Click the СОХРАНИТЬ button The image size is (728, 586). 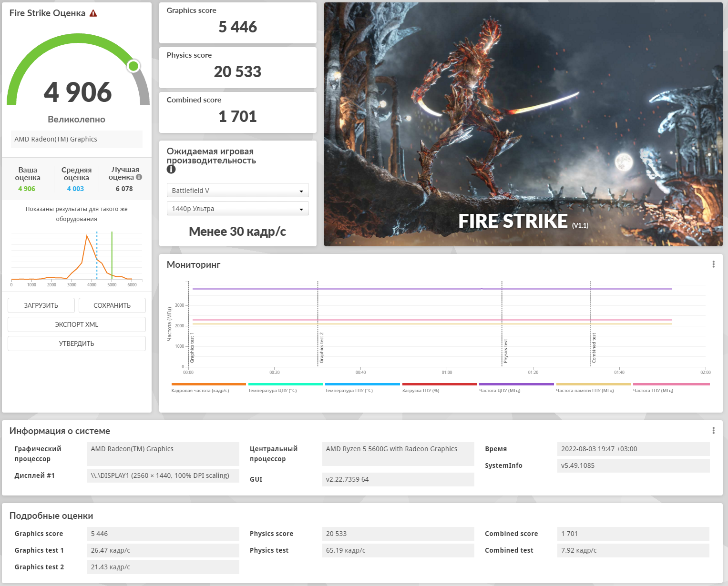pos(112,305)
